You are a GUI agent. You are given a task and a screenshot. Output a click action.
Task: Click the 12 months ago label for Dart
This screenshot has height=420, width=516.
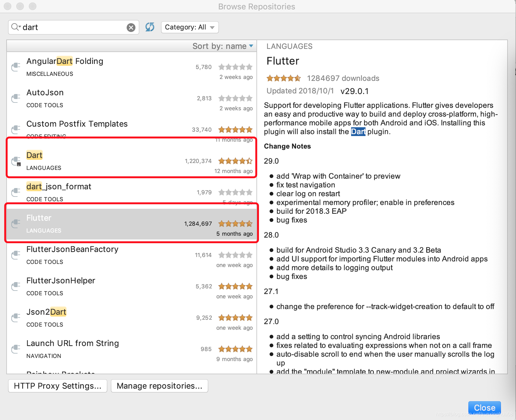234,171
